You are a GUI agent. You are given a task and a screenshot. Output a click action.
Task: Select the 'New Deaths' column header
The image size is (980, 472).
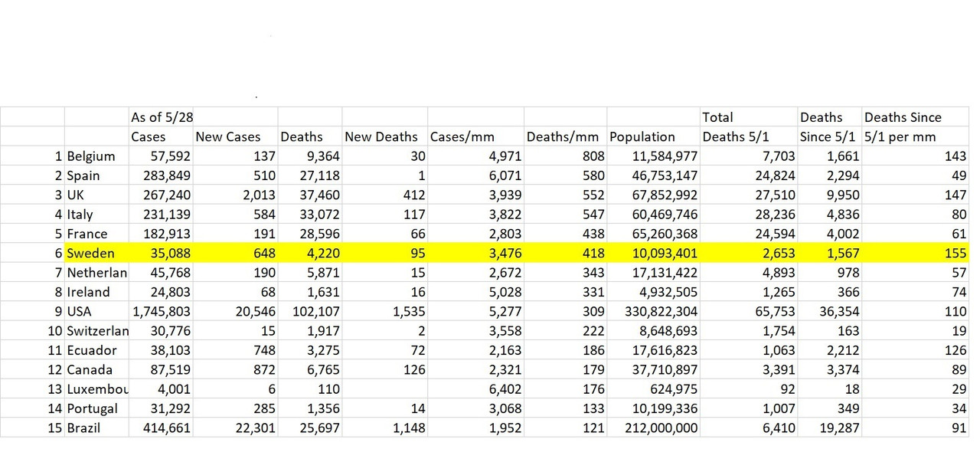[384, 136]
